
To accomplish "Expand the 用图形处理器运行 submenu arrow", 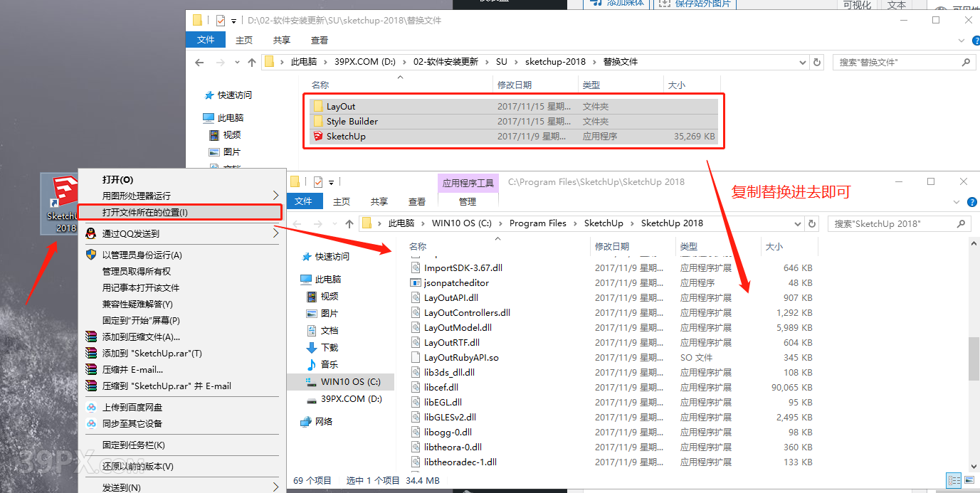I will point(275,196).
